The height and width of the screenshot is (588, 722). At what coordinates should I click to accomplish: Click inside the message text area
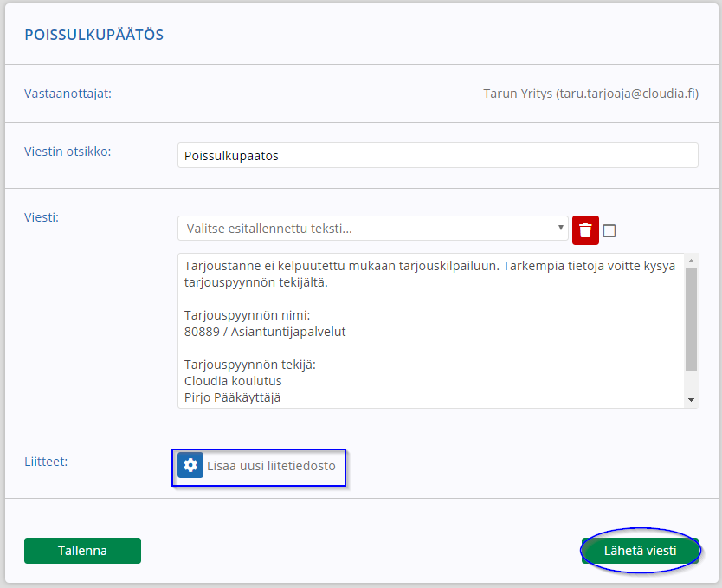[x=431, y=331]
